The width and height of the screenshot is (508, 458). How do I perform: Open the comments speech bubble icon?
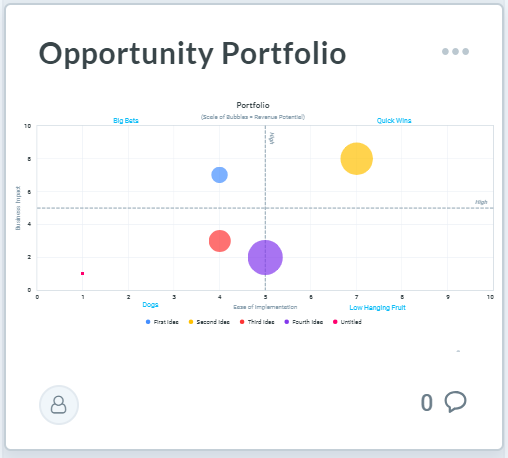coord(455,401)
